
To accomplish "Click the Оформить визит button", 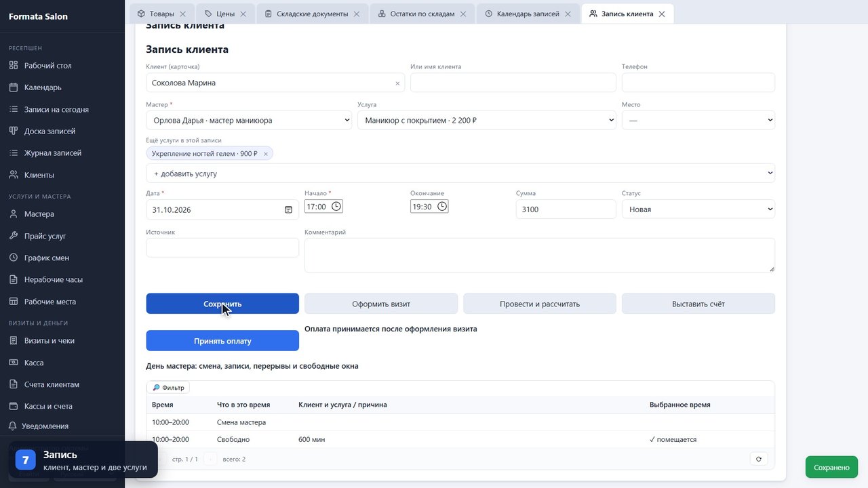I will click(x=381, y=304).
